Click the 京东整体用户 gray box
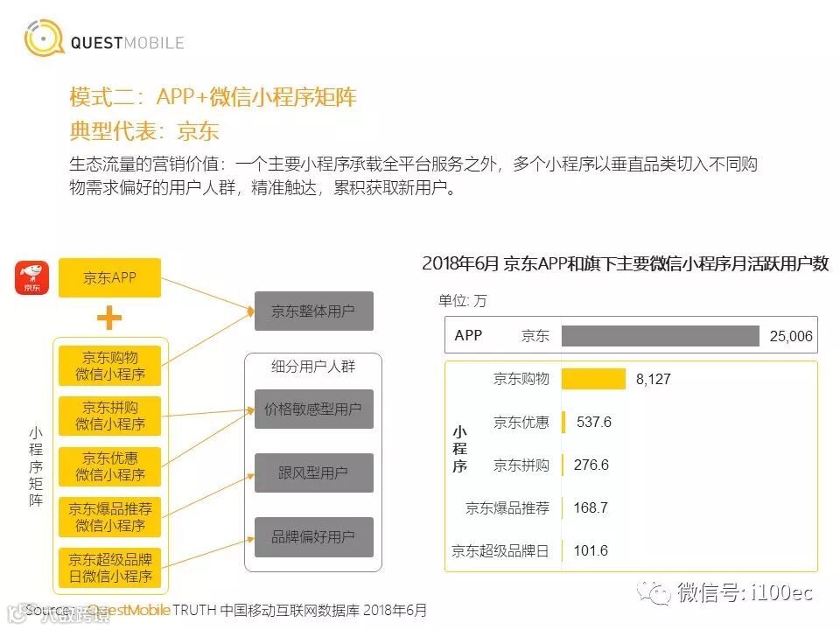840x630 pixels. 313,311
